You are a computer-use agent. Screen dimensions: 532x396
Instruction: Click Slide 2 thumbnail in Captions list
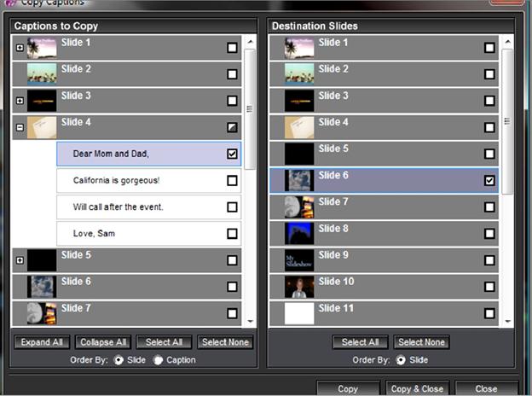42,74
